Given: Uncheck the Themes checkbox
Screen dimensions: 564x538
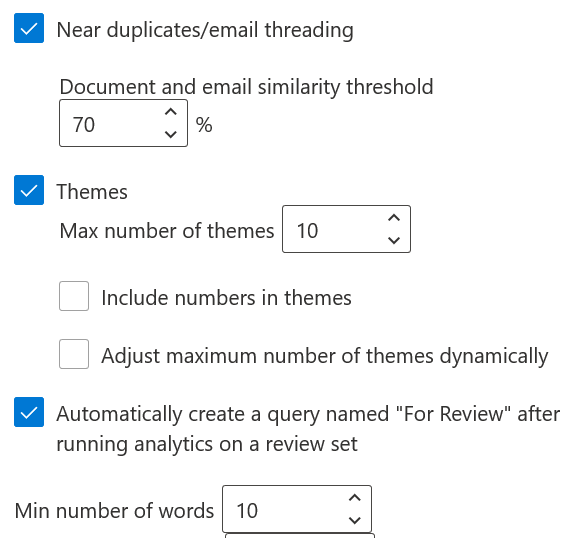Looking at the screenshot, I should (29, 190).
